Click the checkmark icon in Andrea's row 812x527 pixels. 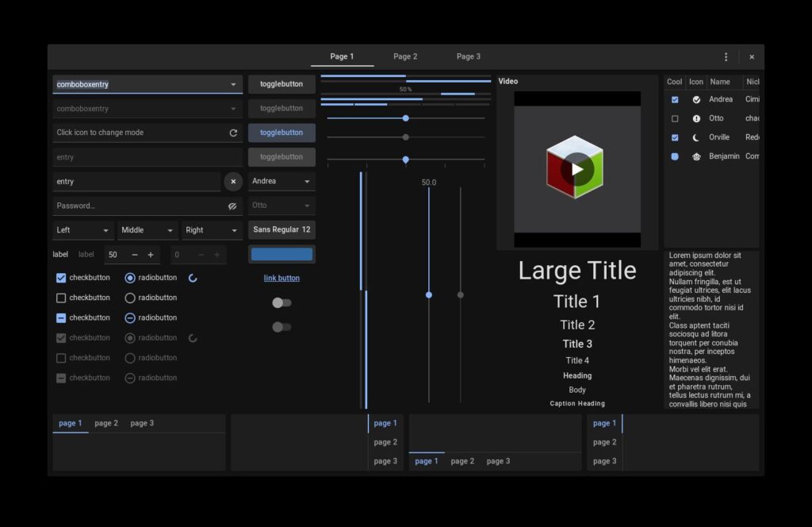point(696,100)
